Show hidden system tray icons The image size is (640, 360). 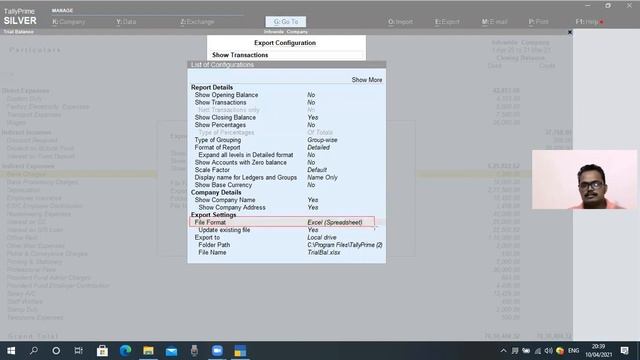point(503,351)
